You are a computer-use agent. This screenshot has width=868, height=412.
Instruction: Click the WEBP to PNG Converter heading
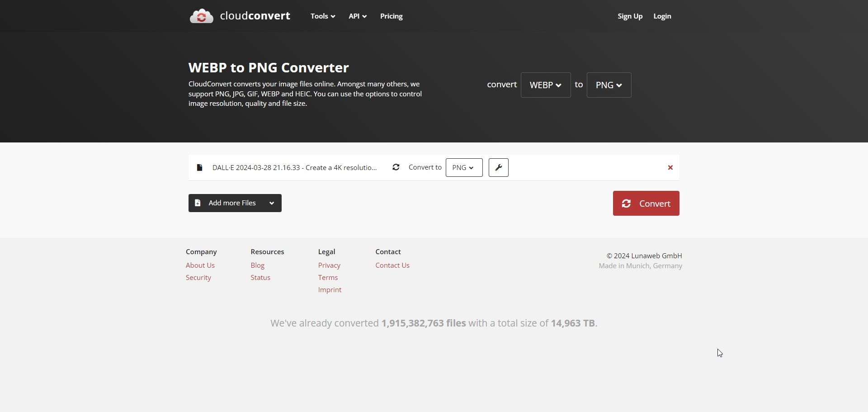269,67
